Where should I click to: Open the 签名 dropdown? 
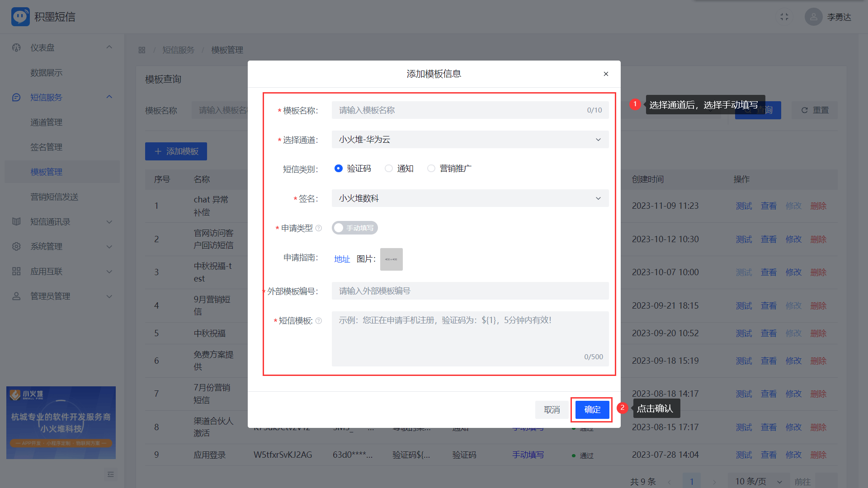click(470, 198)
